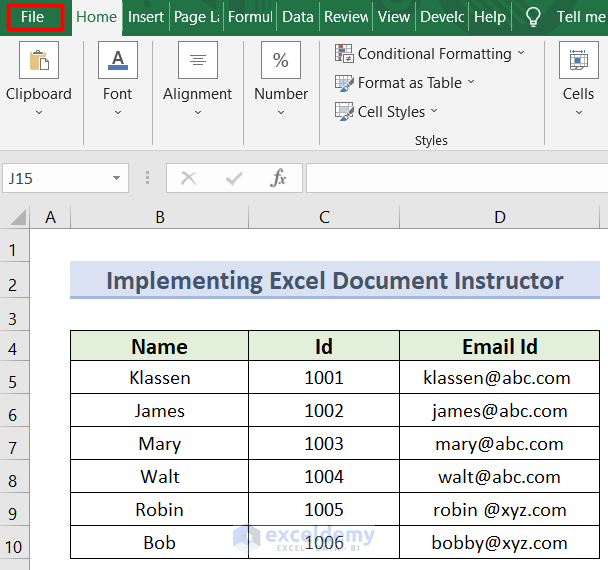Click the formula bar resize dots handle
Image resolution: width=608 pixels, height=570 pixels.
pos(147,178)
